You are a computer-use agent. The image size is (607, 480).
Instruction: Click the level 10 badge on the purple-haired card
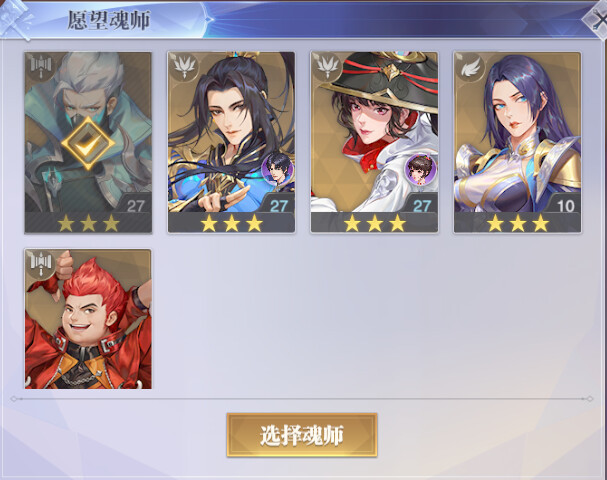(x=565, y=206)
